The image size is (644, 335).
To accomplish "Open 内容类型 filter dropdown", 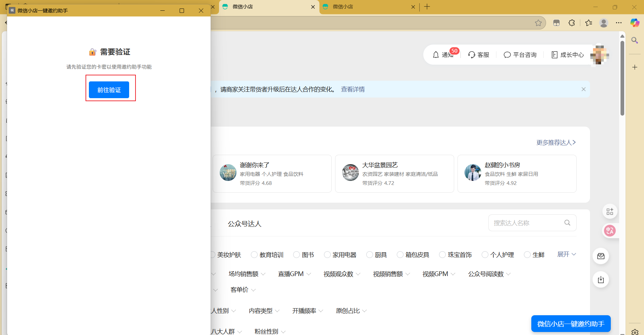I will click(264, 311).
